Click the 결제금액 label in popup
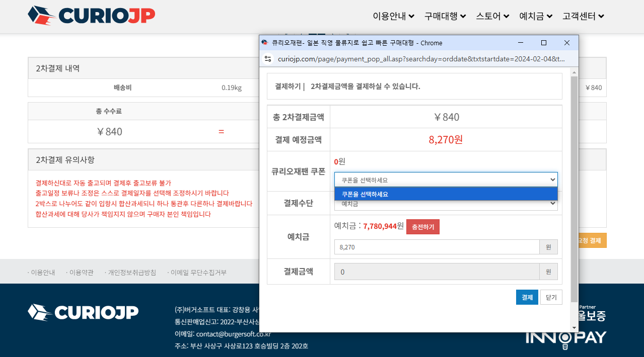The image size is (644, 357). [x=299, y=272]
